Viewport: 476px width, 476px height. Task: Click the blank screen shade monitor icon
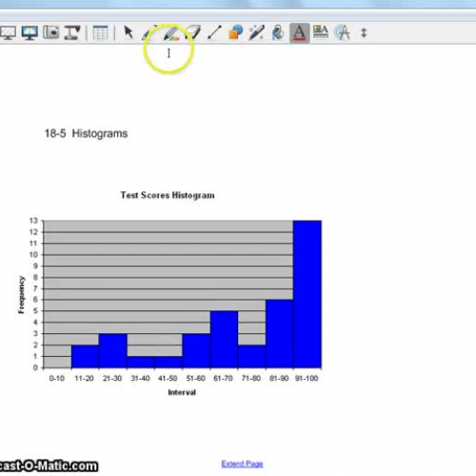[8, 32]
